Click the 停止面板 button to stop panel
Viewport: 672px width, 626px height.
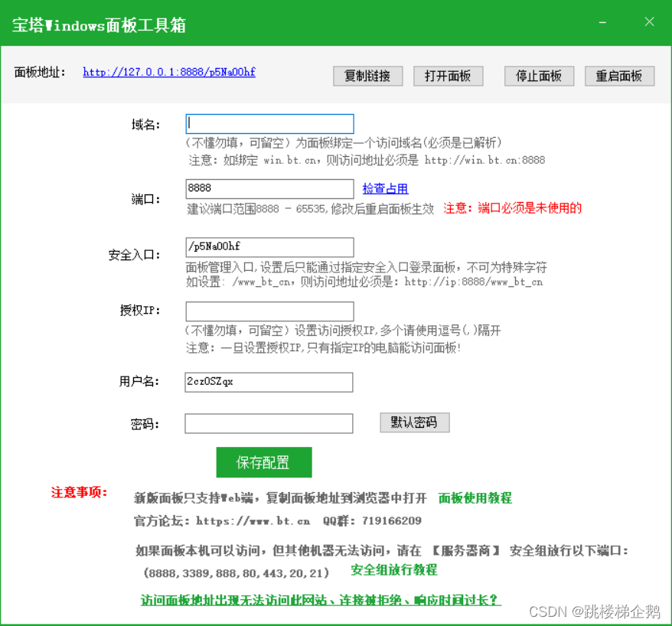pyautogui.click(x=539, y=76)
